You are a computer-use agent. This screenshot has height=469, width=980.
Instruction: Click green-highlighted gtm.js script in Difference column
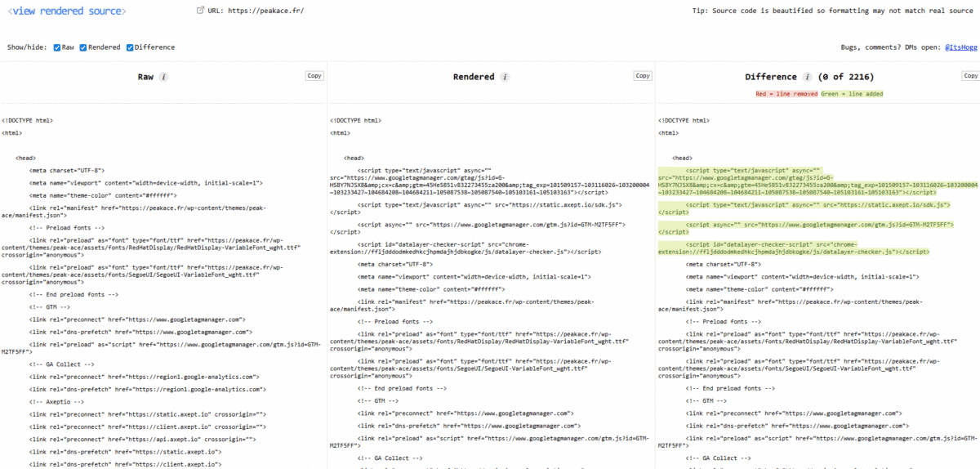805,227
